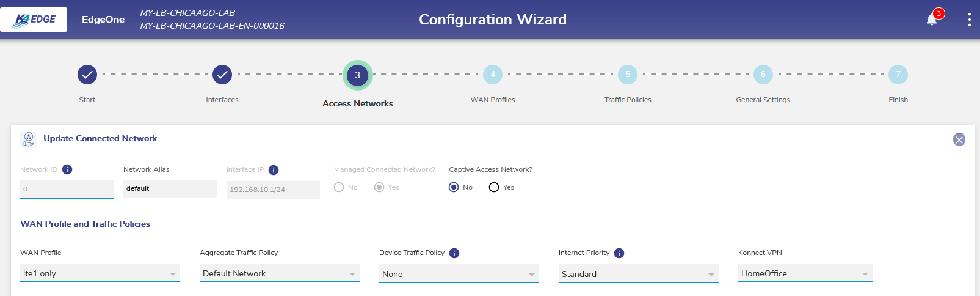This screenshot has height=296, width=980.
Task: Select Yes for Captive Access Network
Action: click(x=494, y=187)
